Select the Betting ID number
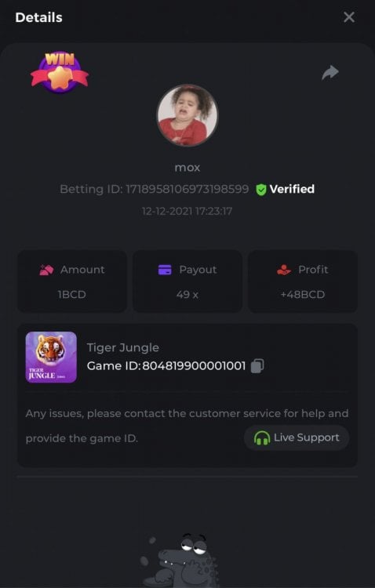Image resolution: width=375 pixels, height=588 pixels. (x=187, y=189)
